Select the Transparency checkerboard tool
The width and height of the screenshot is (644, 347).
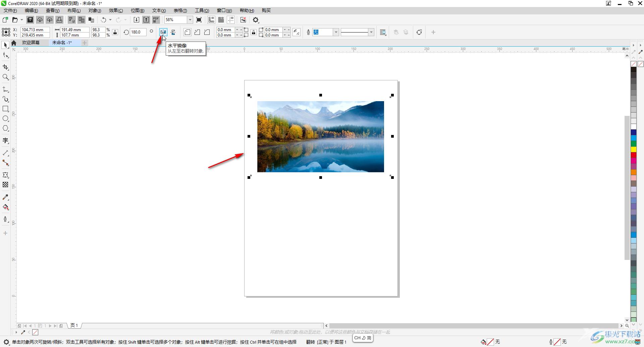point(5,185)
